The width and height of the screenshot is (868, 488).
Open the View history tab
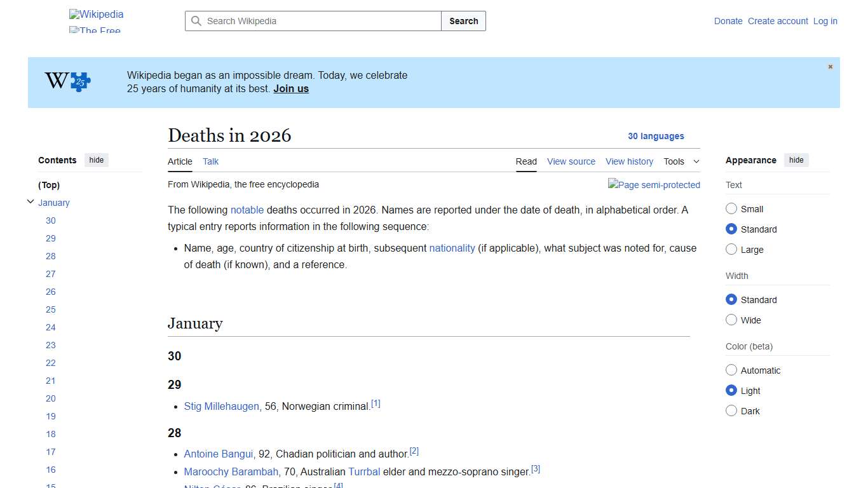tap(629, 161)
